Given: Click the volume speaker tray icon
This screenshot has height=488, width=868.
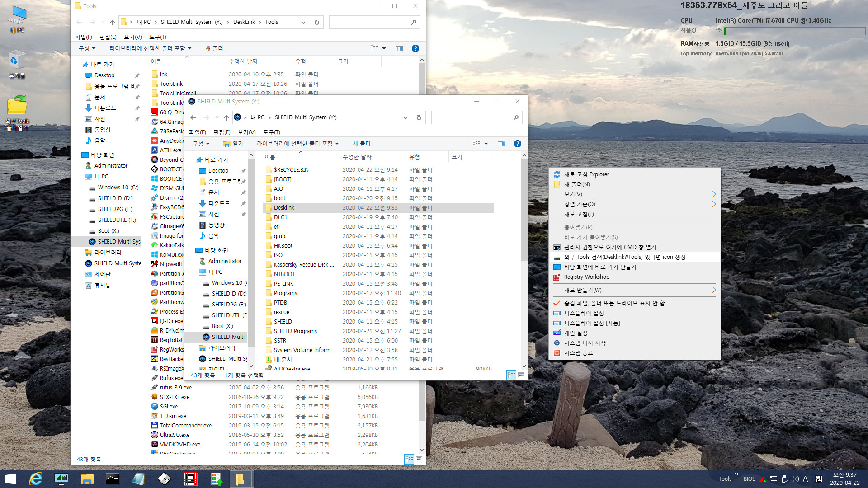Looking at the screenshot, I should click(x=795, y=479).
